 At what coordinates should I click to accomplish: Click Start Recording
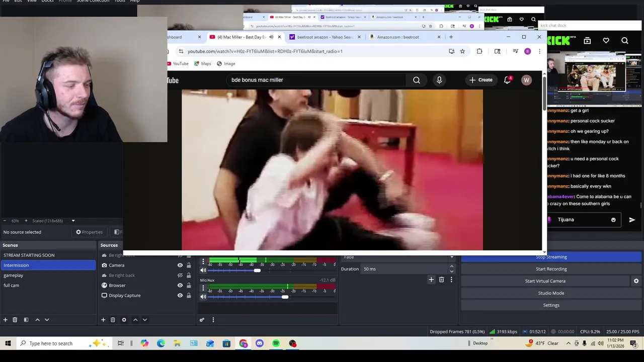(551, 269)
